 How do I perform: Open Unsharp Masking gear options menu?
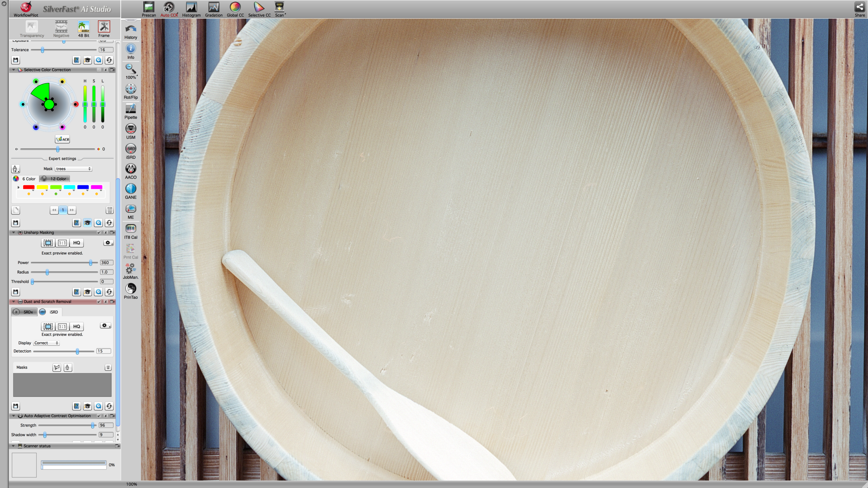(108, 243)
